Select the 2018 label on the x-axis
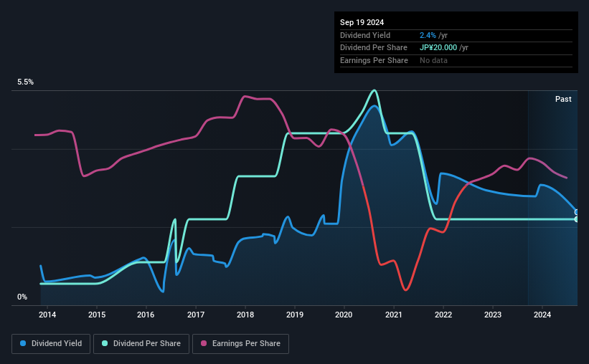Image resolution: width=589 pixels, height=364 pixels. (x=245, y=315)
